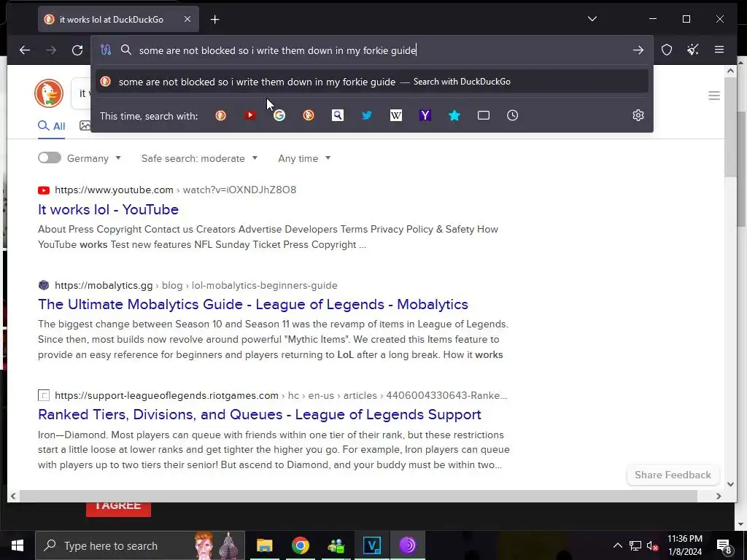747x560 pixels.
Task: Open the browser hamburger application menu
Action: 719,50
